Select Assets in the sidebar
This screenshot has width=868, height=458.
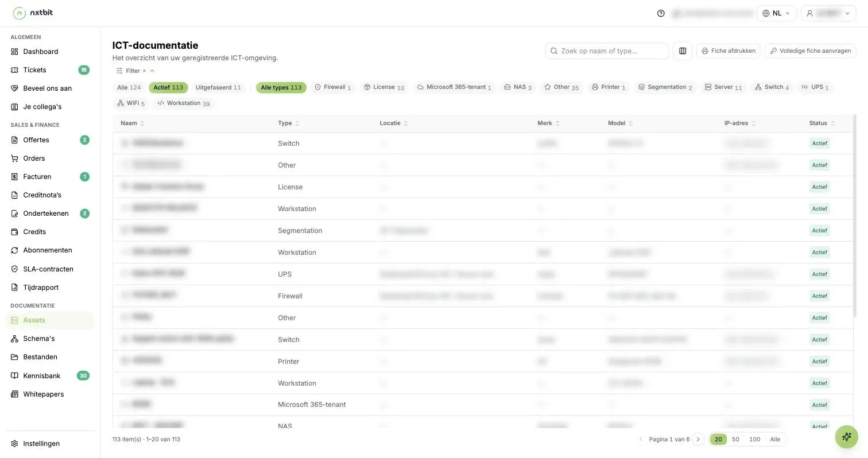tap(50, 320)
